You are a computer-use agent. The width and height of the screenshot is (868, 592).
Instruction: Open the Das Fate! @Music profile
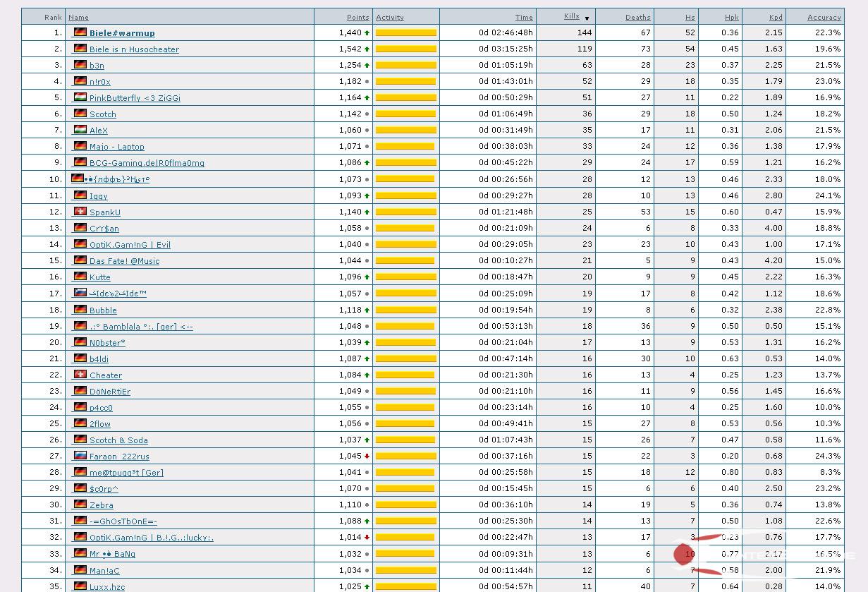click(124, 261)
